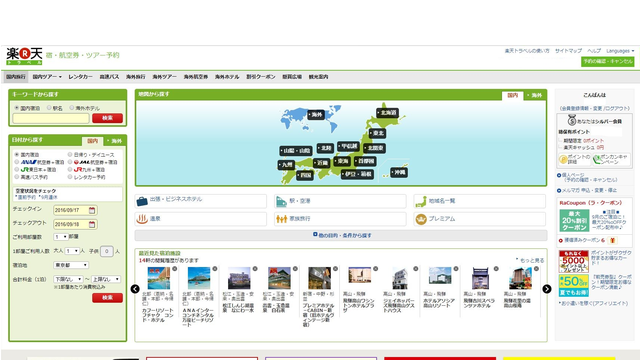Click the see more history link
The height and width of the screenshot is (360, 640).
[x=532, y=260]
